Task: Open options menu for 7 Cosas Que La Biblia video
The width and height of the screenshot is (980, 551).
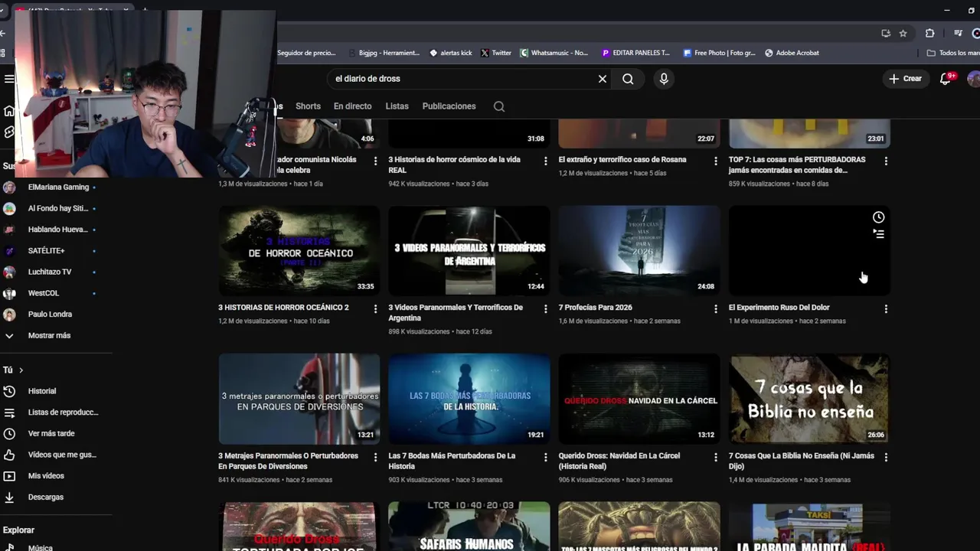Action: click(x=886, y=457)
